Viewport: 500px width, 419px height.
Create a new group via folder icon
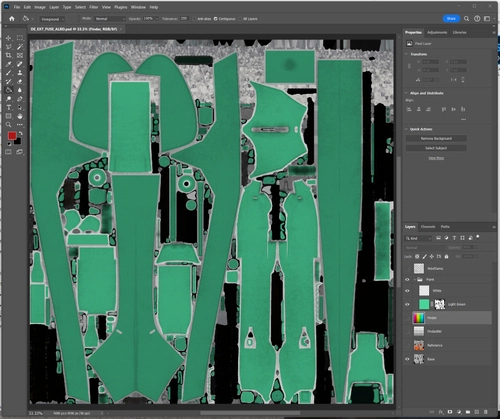[x=468, y=412]
